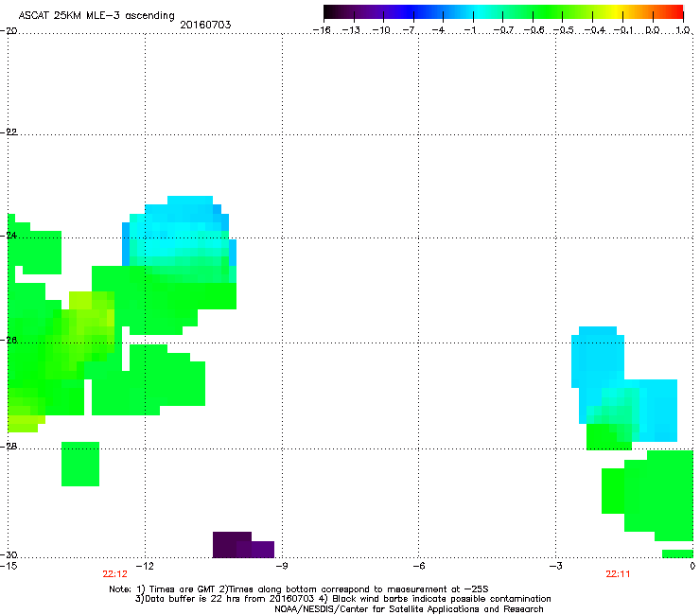Image resolution: width=700 pixels, height=615 pixels.
Task: Select the date label 20160703
Action: point(205,25)
